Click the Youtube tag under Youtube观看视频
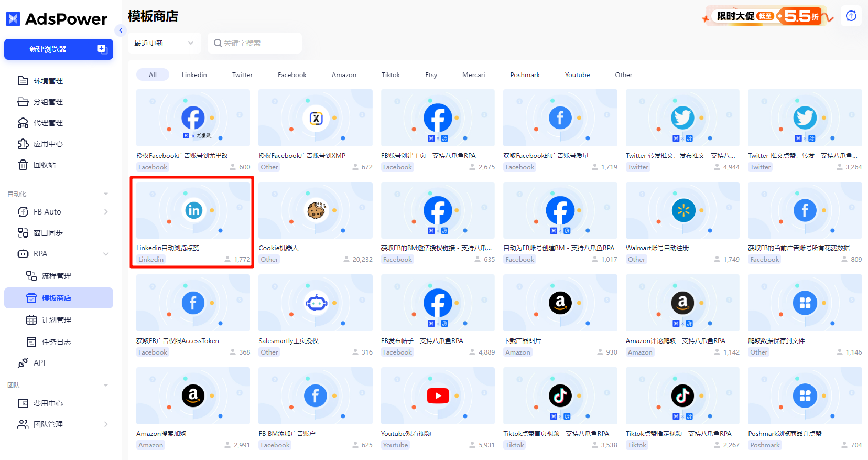868x460 pixels. [x=395, y=445]
